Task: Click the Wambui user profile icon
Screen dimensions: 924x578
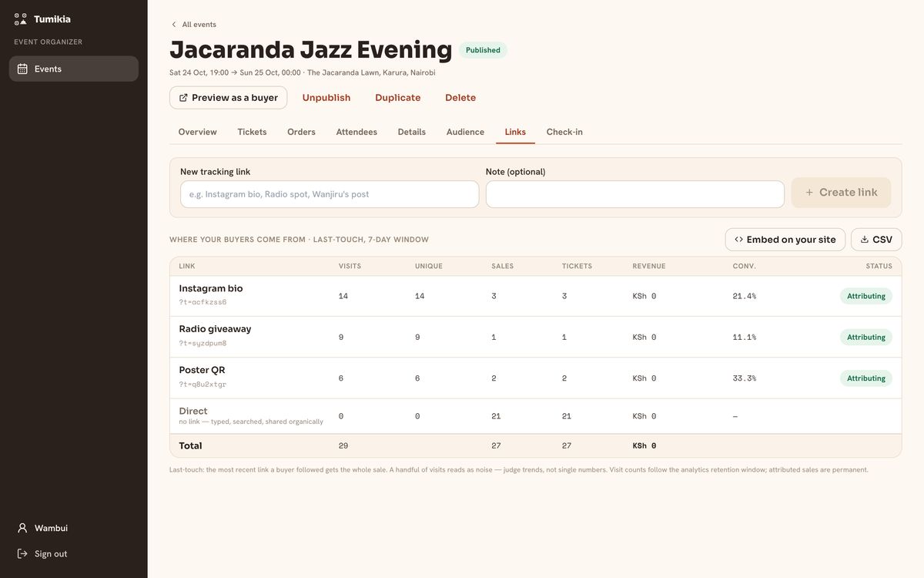Action: point(22,528)
